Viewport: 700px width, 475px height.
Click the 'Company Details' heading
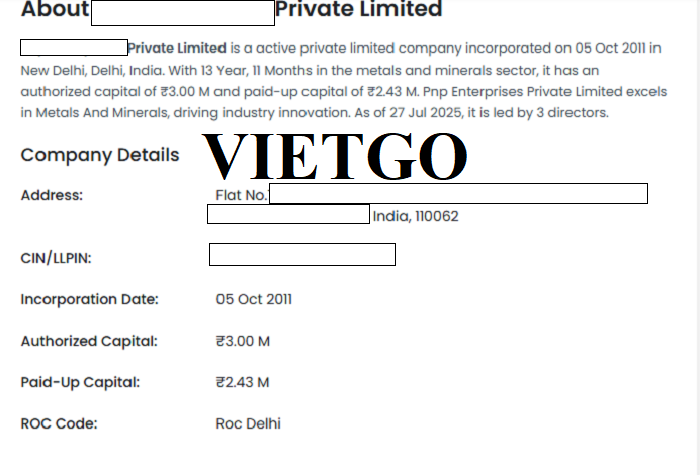(x=100, y=155)
